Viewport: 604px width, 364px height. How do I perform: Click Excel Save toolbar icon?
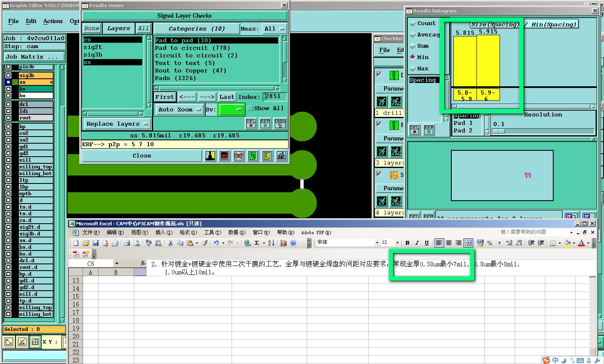pos(96,243)
